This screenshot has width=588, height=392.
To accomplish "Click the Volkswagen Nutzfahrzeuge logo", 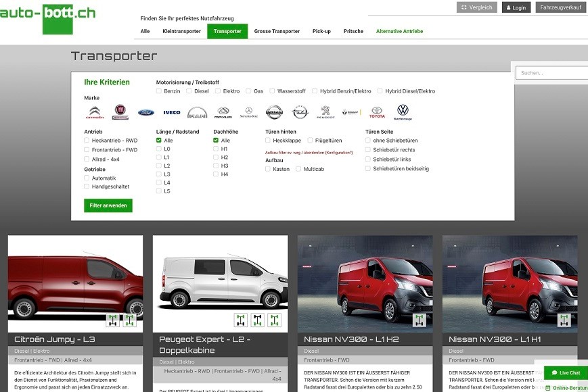I will tap(403, 112).
